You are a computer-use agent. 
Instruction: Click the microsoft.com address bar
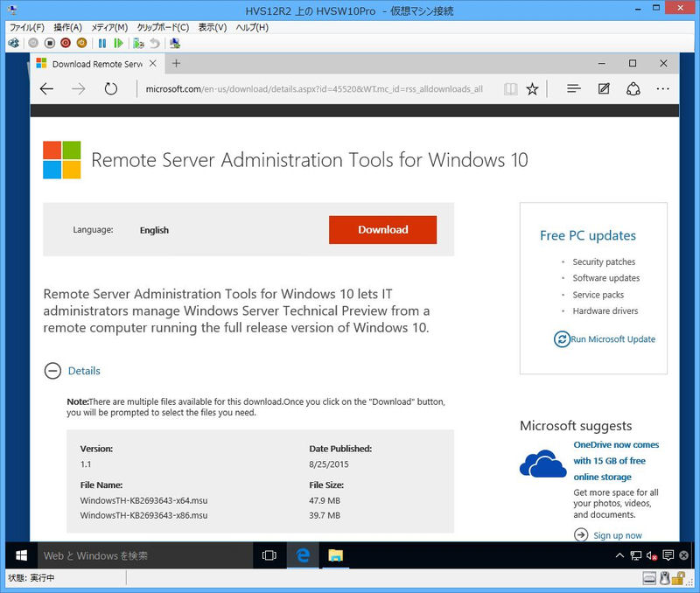click(314, 89)
